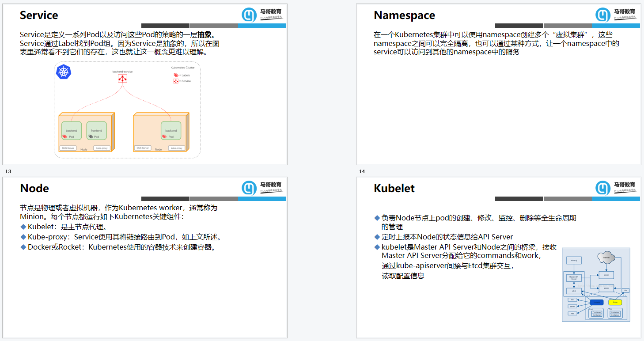The width and height of the screenshot is (644, 341).
Task: Click the 马哥教育 logo on Kubelet slide
Action: coord(616,188)
